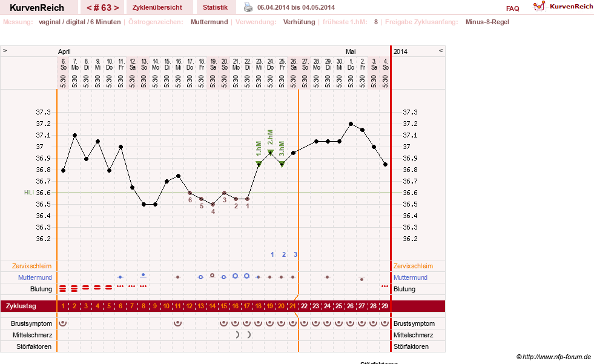This screenshot has height=364, width=594.
Task: Click the KurvenReich link beside the crown logo
Action: coord(571,7)
